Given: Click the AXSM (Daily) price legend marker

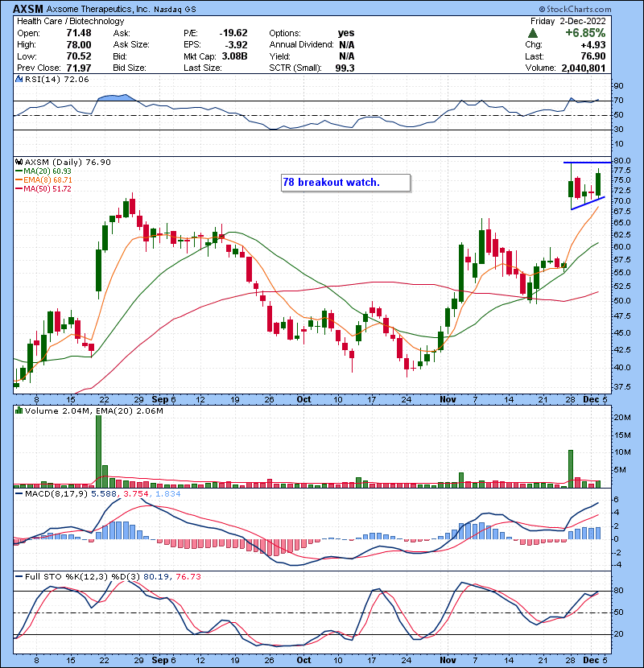Looking at the screenshot, I should 17,162.
